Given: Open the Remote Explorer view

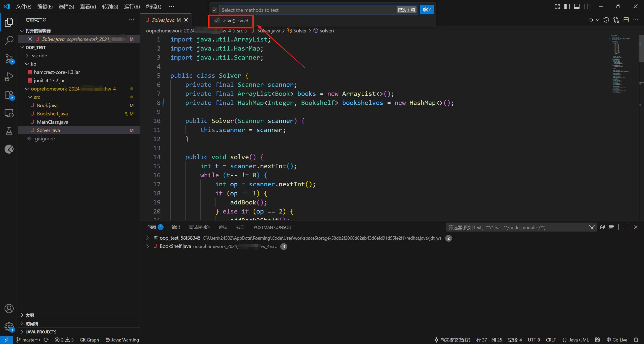Looking at the screenshot, I should point(9,113).
